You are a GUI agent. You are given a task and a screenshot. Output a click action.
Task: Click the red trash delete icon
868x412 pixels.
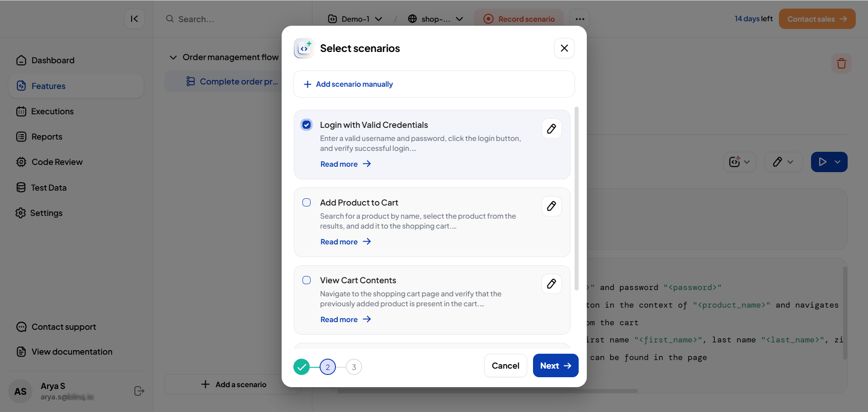click(x=841, y=64)
